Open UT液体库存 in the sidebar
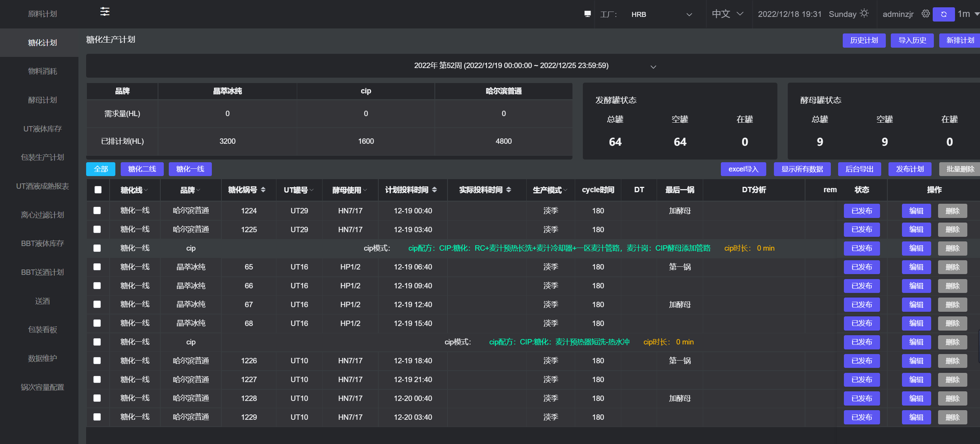The image size is (980, 444). tap(42, 129)
